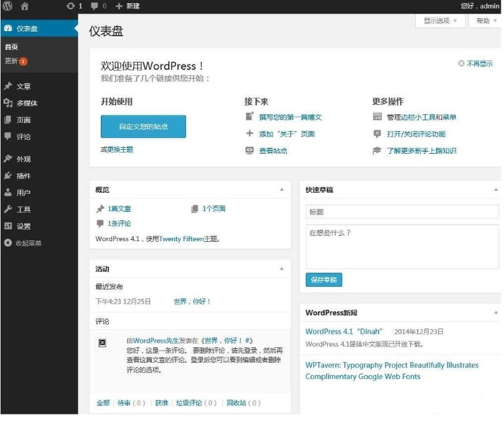Click 查看站点 link
The height and width of the screenshot is (432, 504).
tap(274, 150)
